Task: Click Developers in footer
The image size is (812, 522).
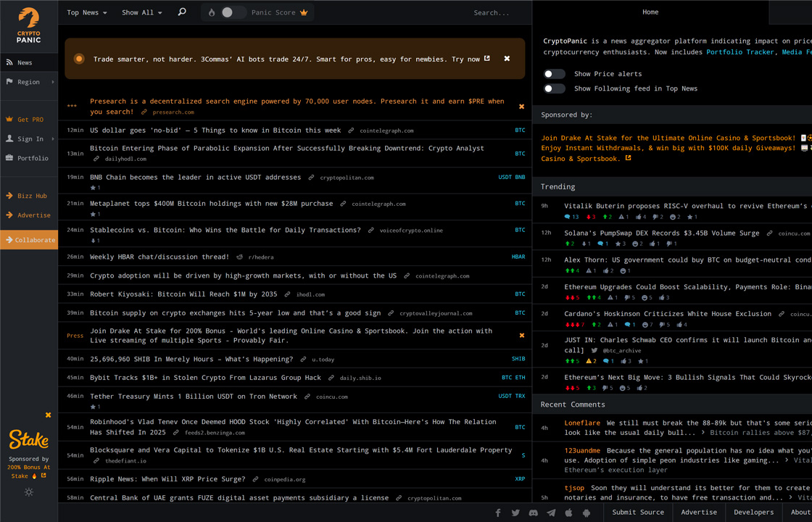Action: 753,512
